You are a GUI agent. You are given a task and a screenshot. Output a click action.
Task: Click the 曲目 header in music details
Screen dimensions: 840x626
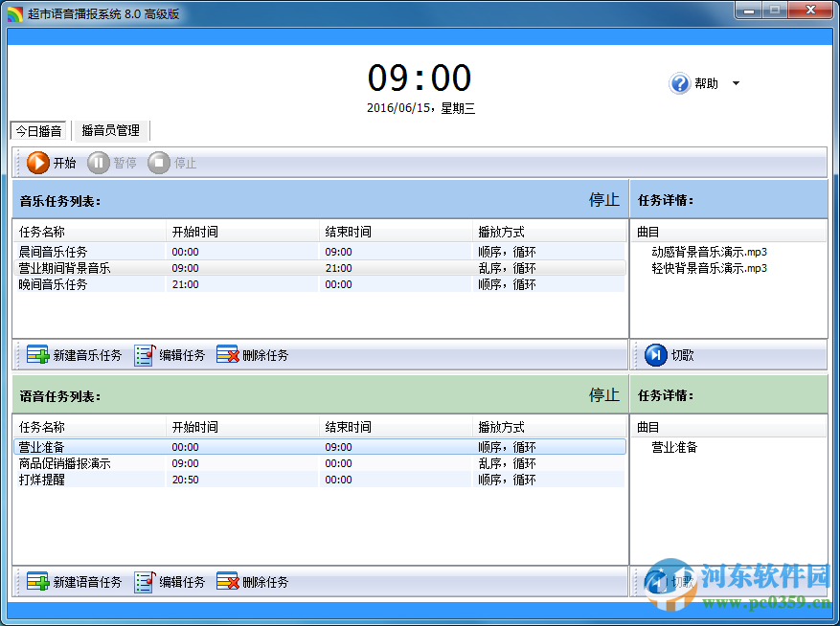[729, 232]
